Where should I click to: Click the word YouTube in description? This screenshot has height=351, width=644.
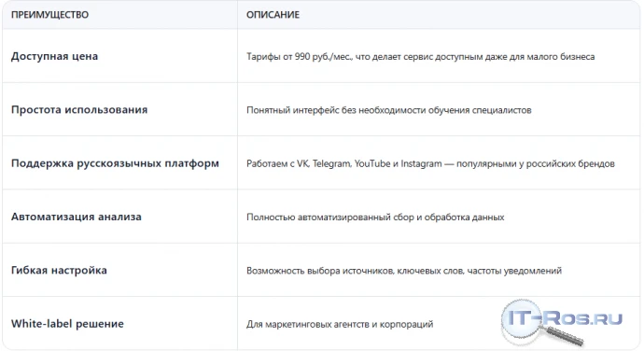click(372, 163)
